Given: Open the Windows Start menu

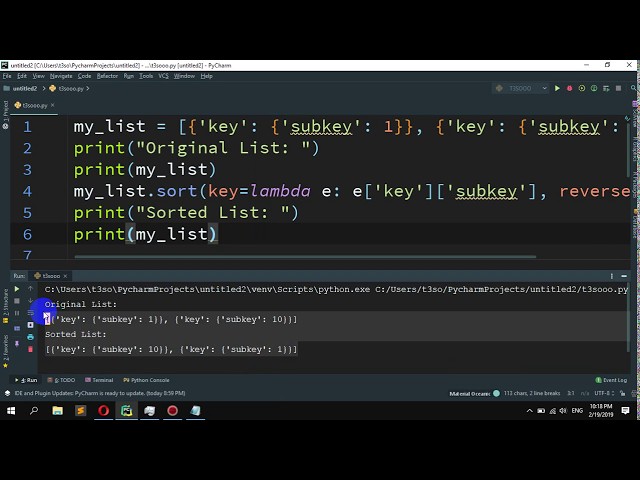Looking at the screenshot, I should [11, 411].
